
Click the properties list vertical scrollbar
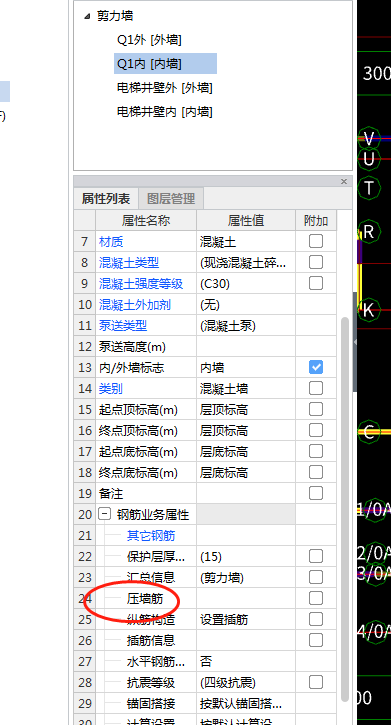[344, 509]
